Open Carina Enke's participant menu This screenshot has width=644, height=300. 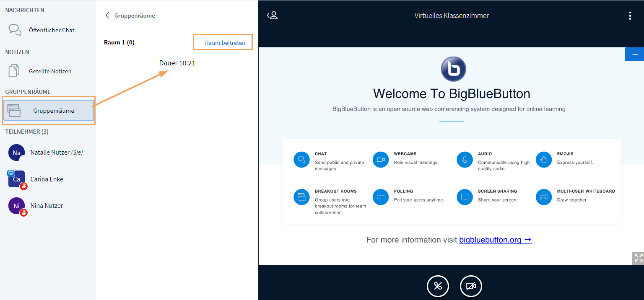(x=46, y=179)
